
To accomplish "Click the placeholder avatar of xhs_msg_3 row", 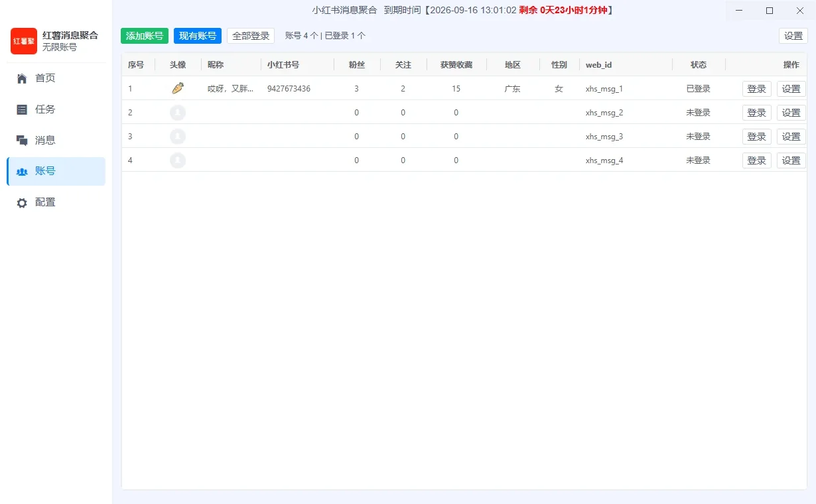I will coord(178,136).
